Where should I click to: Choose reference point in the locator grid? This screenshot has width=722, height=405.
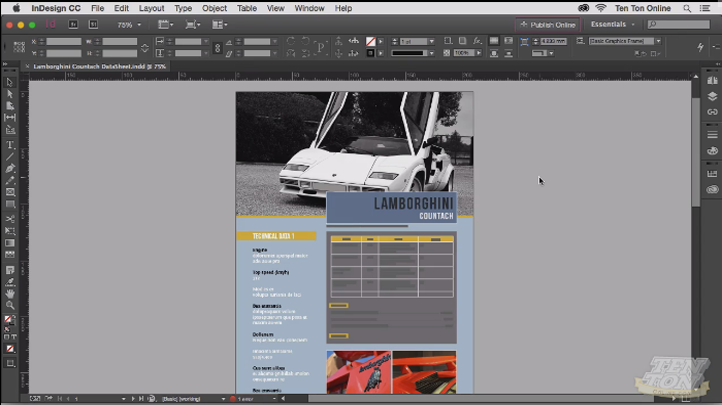click(19, 47)
